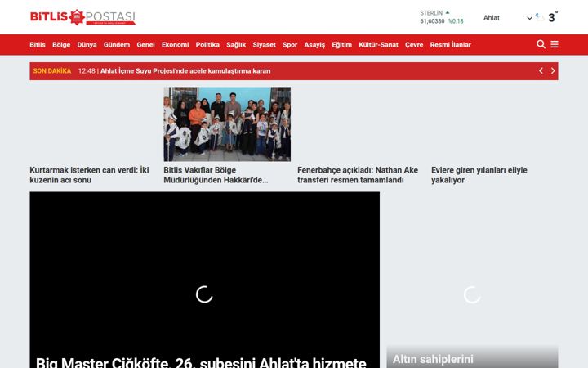The image size is (588, 368).
Task: Open Fenerbahçe açıkladı Nathan Ake article
Action: click(358, 175)
